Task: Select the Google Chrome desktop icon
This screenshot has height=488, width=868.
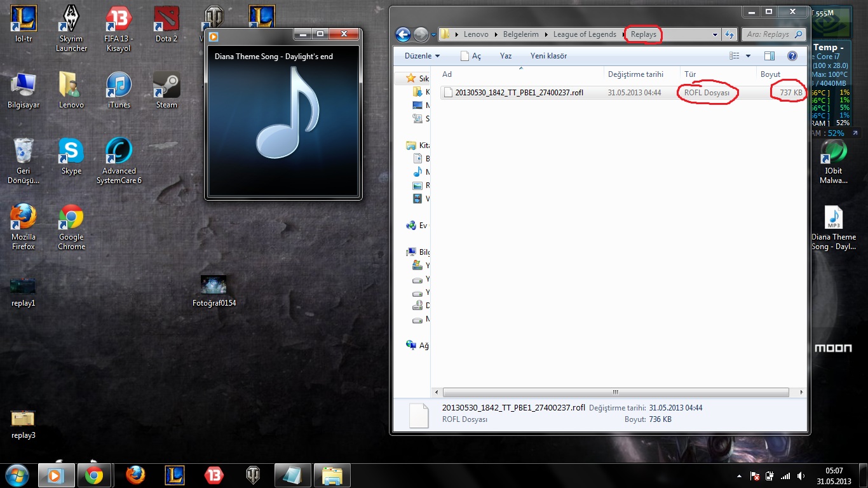Action: pos(71,227)
